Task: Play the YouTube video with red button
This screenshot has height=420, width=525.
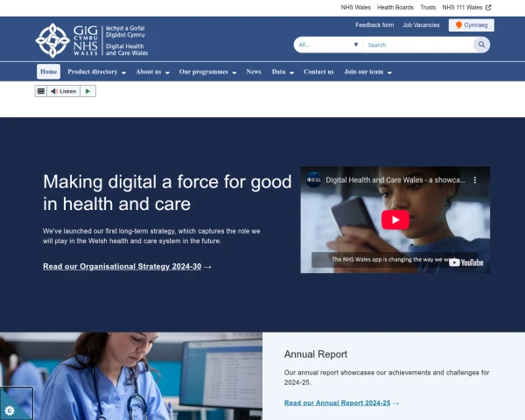Action: [395, 220]
